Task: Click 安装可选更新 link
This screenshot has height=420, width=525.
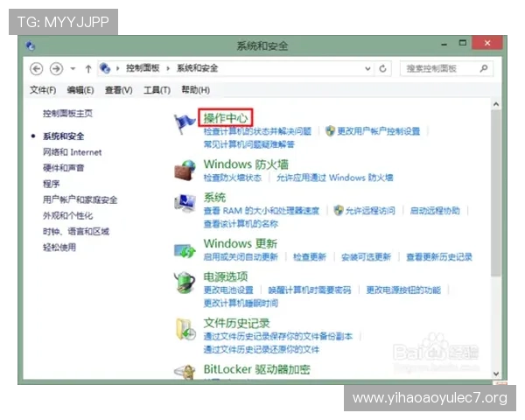Action: 367,257
